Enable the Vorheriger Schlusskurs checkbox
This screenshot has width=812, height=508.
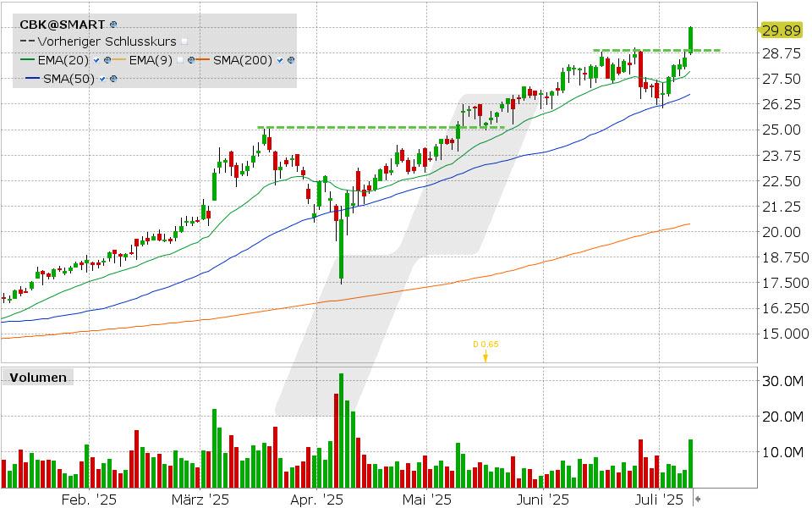tap(184, 41)
